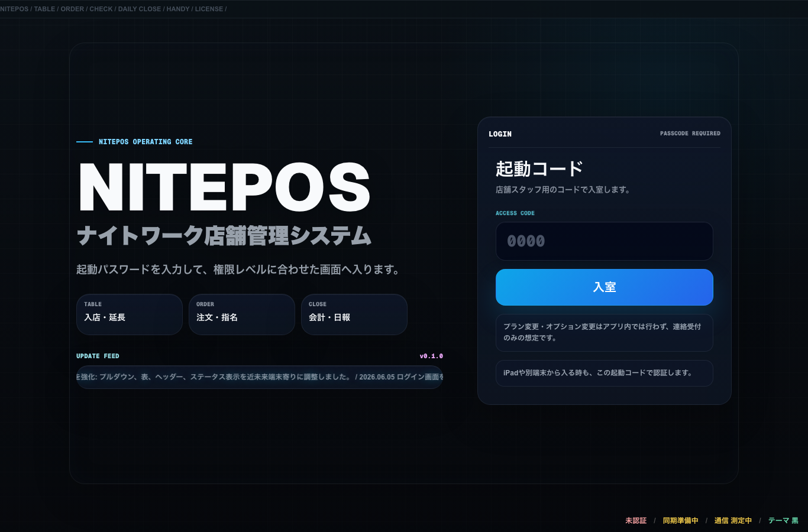Click the 入室 login button
The width and height of the screenshot is (808, 532).
click(x=604, y=287)
